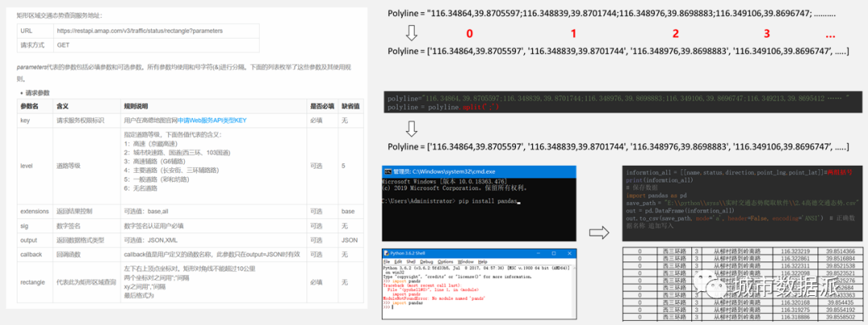The width and height of the screenshot is (868, 325).
Task: Open the Debug menu in Python Shell
Action: point(427,261)
